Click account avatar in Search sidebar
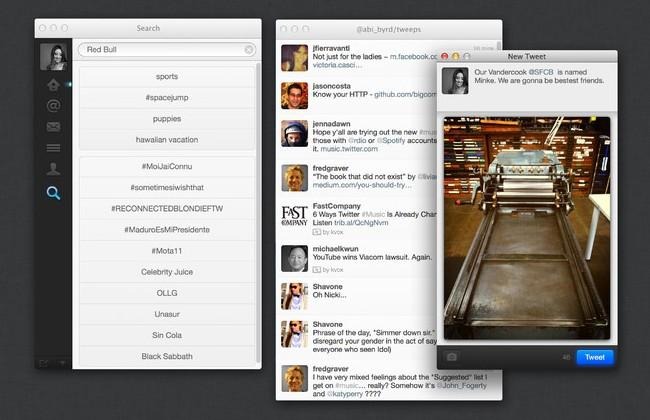The height and width of the screenshot is (420, 650). click(53, 57)
